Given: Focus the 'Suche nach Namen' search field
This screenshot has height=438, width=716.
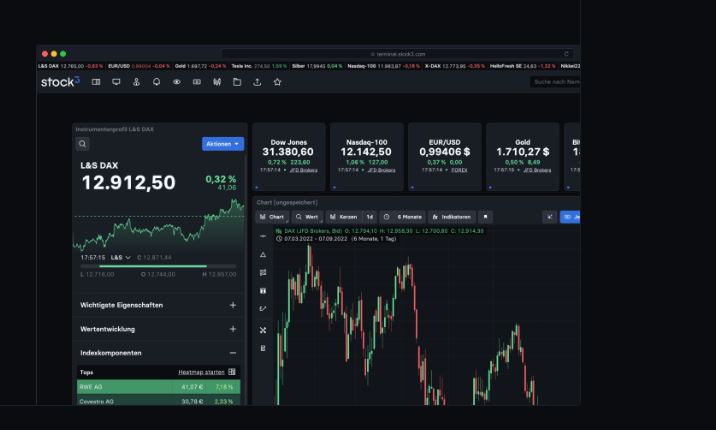Looking at the screenshot, I should coord(555,82).
